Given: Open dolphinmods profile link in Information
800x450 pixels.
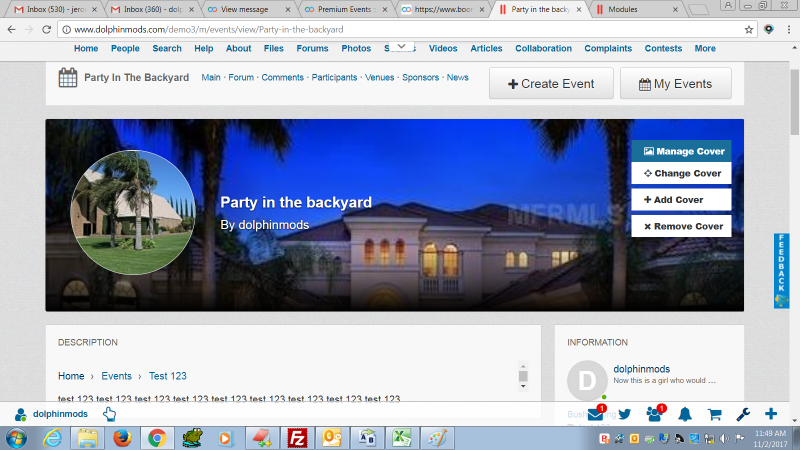Looking at the screenshot, I should click(641, 369).
